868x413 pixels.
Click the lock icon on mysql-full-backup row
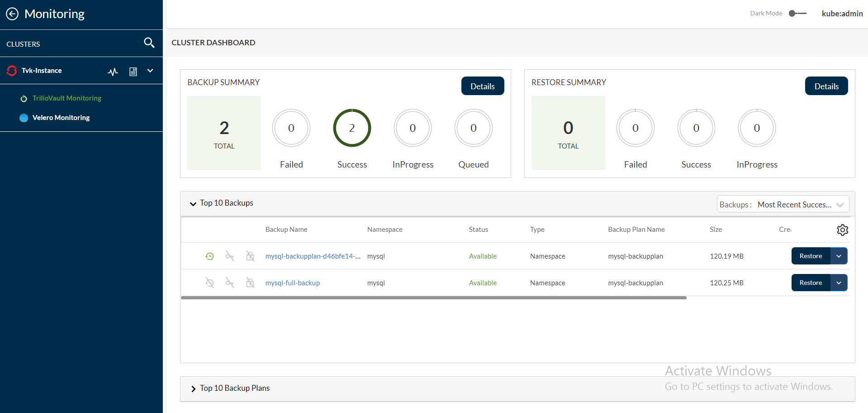click(250, 283)
